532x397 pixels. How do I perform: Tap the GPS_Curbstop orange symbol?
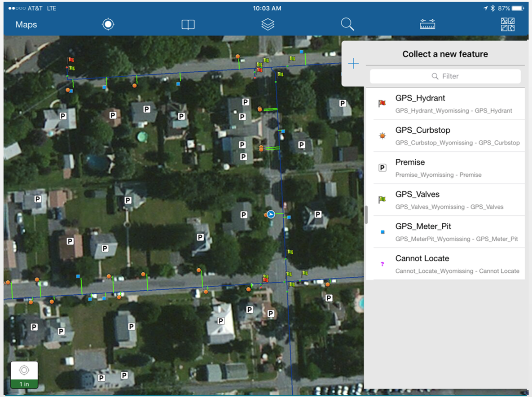382,135
